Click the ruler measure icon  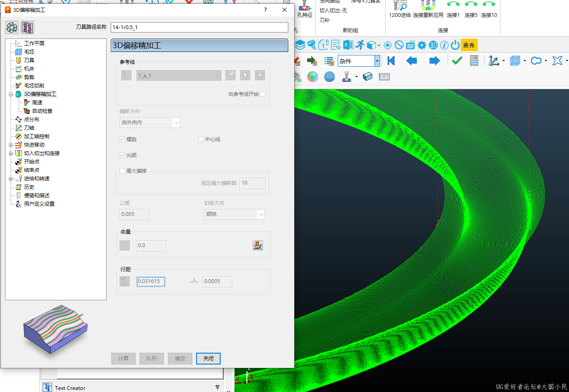point(384,76)
